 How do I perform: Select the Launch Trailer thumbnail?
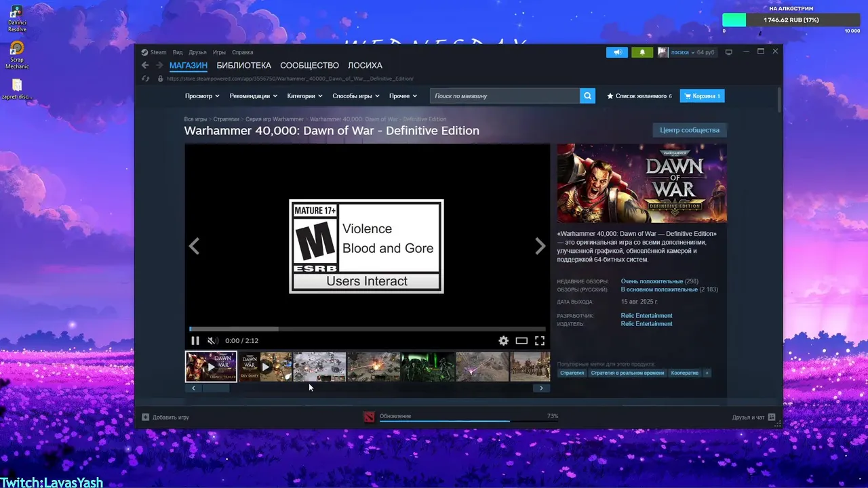(211, 367)
